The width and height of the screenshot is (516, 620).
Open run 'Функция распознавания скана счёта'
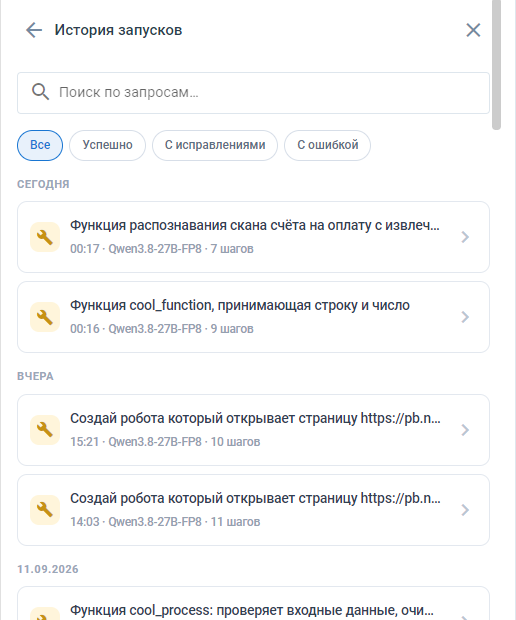coord(255,225)
